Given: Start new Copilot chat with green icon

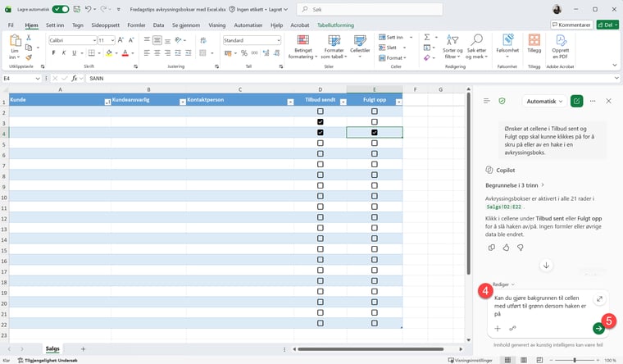Looking at the screenshot, I should click(x=576, y=102).
